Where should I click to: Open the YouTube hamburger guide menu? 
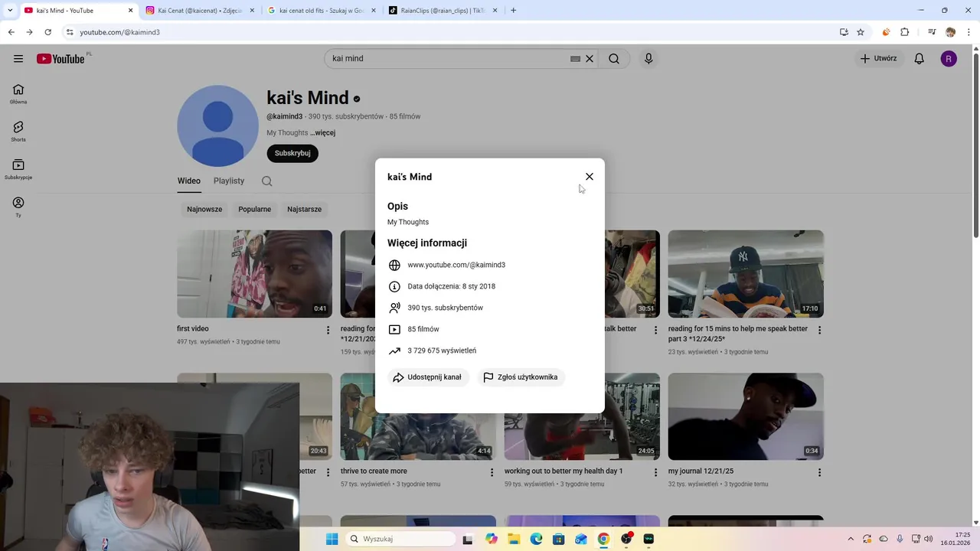pos(18,58)
